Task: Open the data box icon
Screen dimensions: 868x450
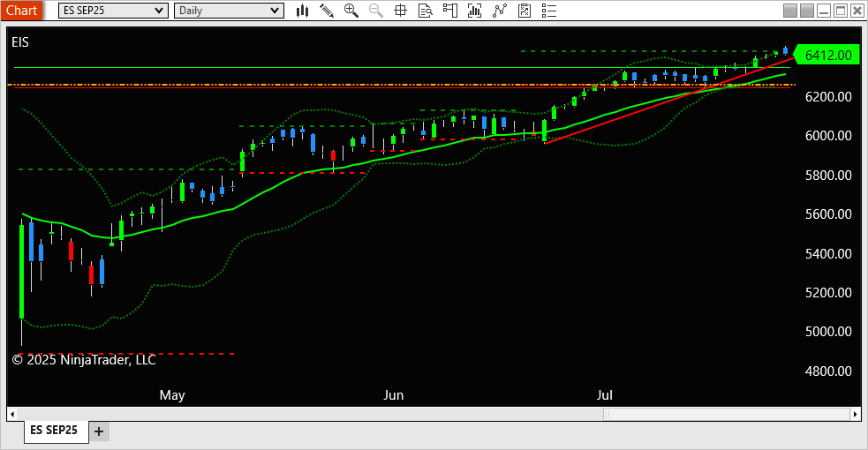Action: click(x=425, y=11)
